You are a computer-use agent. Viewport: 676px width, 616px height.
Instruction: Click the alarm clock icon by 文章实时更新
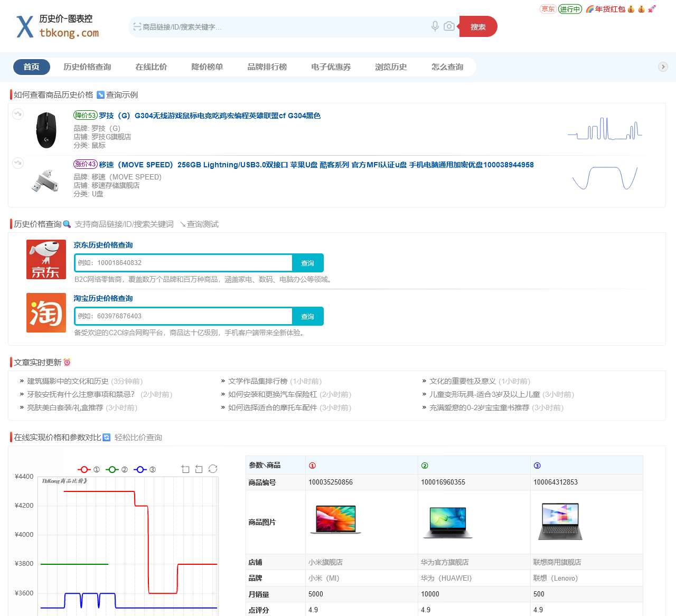click(x=67, y=362)
